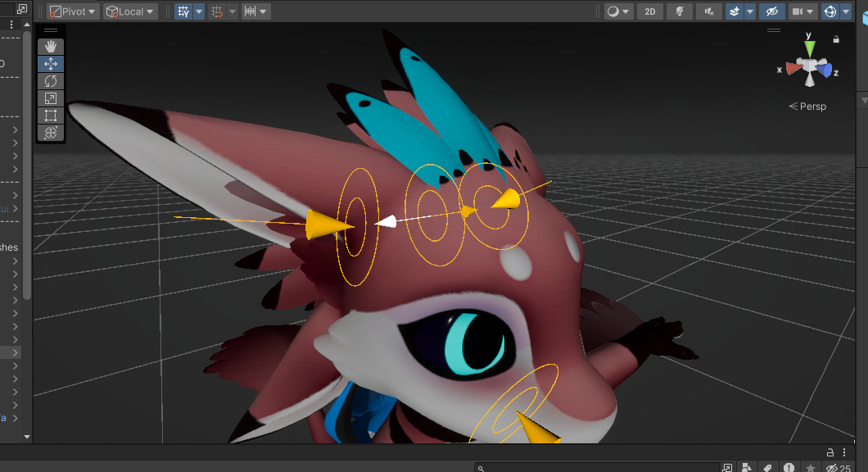Image resolution: width=868 pixels, height=472 pixels.
Task: Click the green Y axis gizmo cone
Action: coord(809,48)
